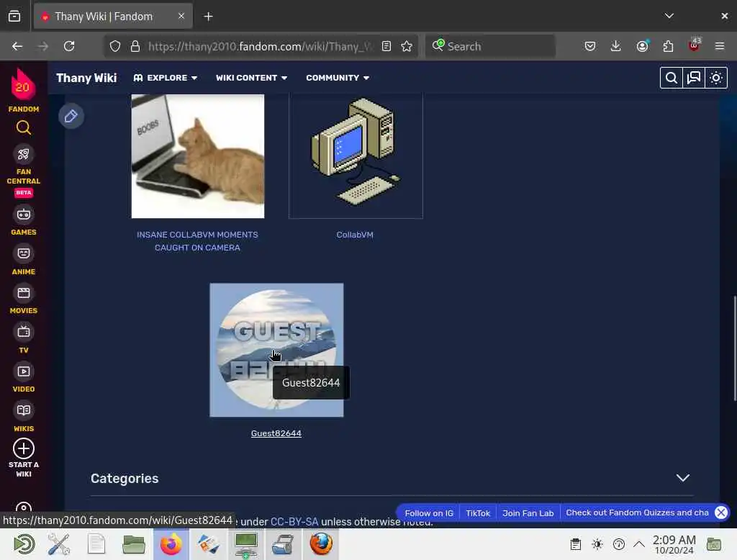Open the CC-BY-SA license link
Viewport: 737px width, 560px height.
pyautogui.click(x=294, y=521)
